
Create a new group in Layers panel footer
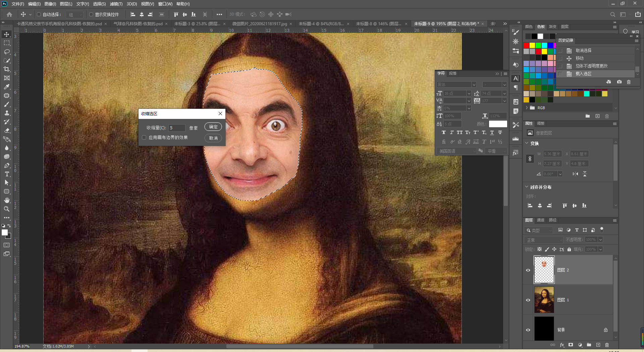tap(589, 345)
